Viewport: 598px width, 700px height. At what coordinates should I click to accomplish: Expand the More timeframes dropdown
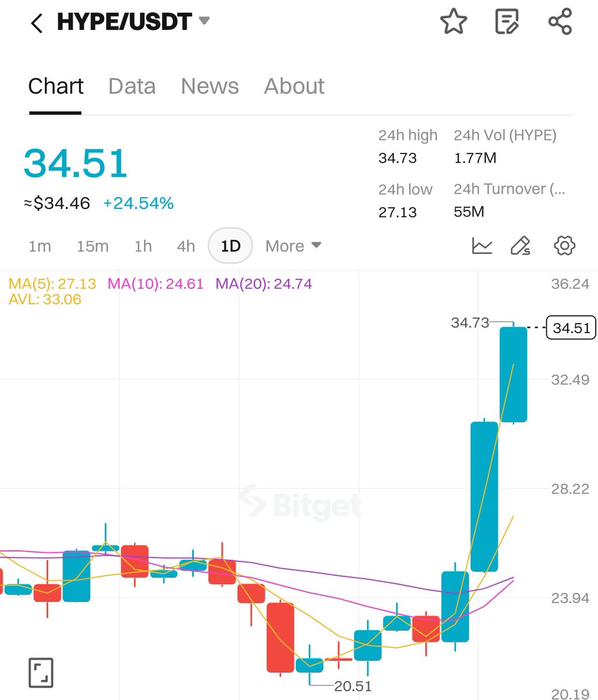click(293, 246)
